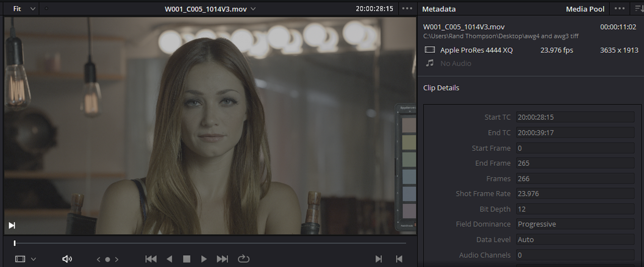Click the video frame in the viewer
Viewport: 644px width, 267px height.
210,126
